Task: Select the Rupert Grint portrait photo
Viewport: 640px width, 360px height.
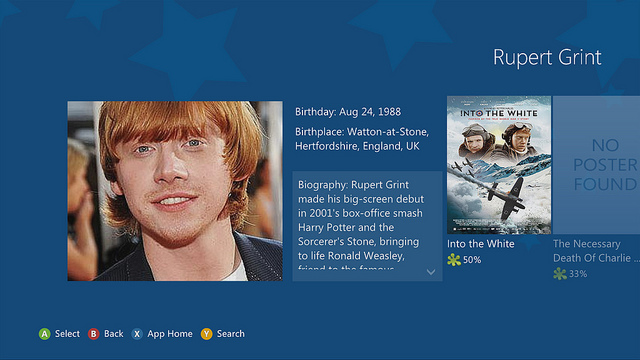Action: tap(175, 191)
